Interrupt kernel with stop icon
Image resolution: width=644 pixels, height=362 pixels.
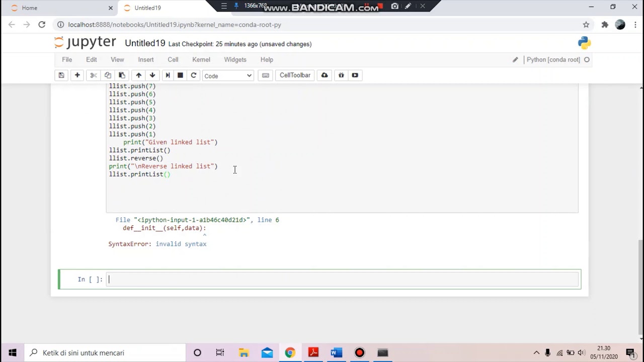point(180,75)
